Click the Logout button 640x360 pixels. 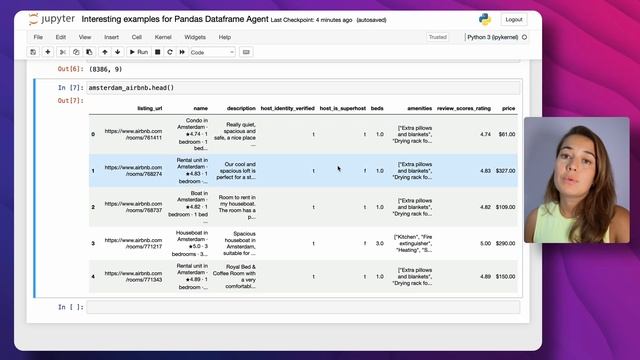click(514, 20)
